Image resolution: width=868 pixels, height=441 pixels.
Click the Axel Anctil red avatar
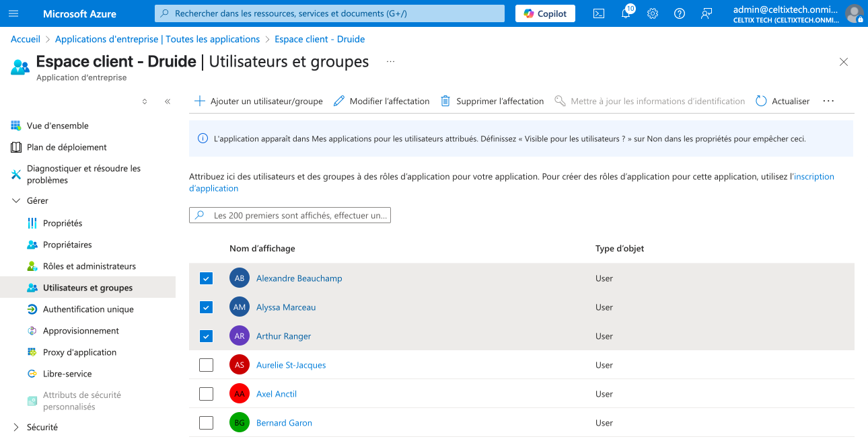point(240,394)
